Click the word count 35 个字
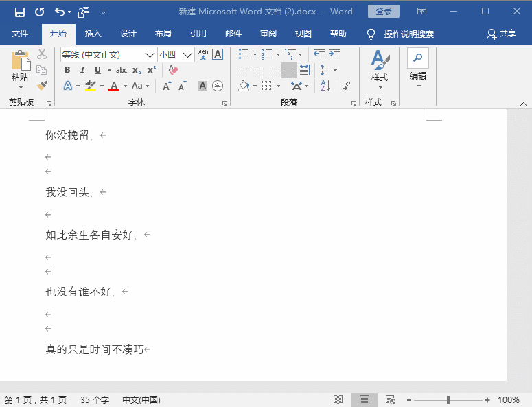This screenshot has width=532, height=407. (x=94, y=400)
